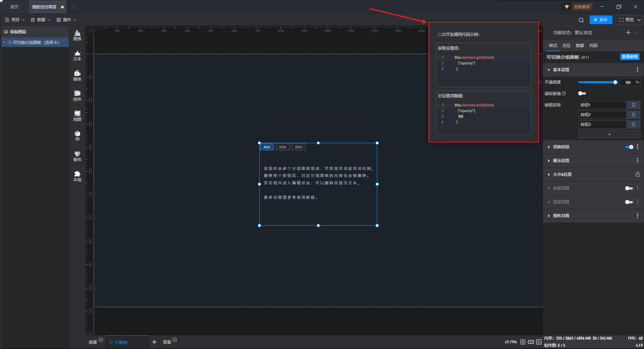Open the 图表 (chart) component icon

[x=77, y=35]
